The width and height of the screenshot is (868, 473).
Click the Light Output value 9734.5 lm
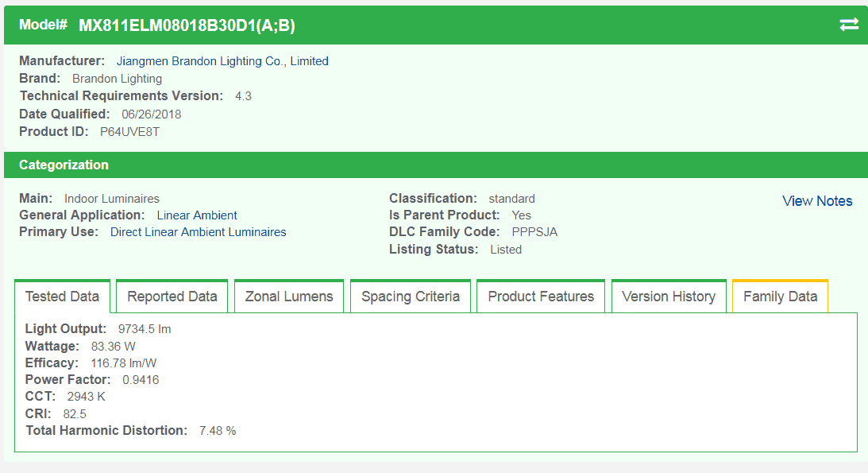pos(145,329)
